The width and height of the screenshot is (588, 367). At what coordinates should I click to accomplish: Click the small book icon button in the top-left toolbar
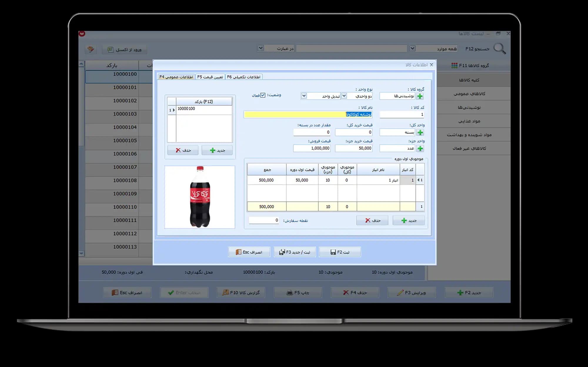tap(91, 49)
